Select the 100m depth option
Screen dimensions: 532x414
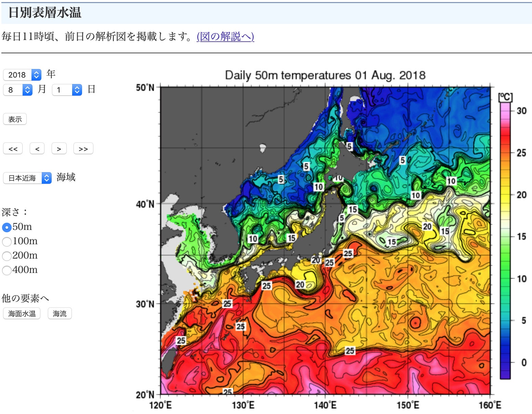pos(7,242)
